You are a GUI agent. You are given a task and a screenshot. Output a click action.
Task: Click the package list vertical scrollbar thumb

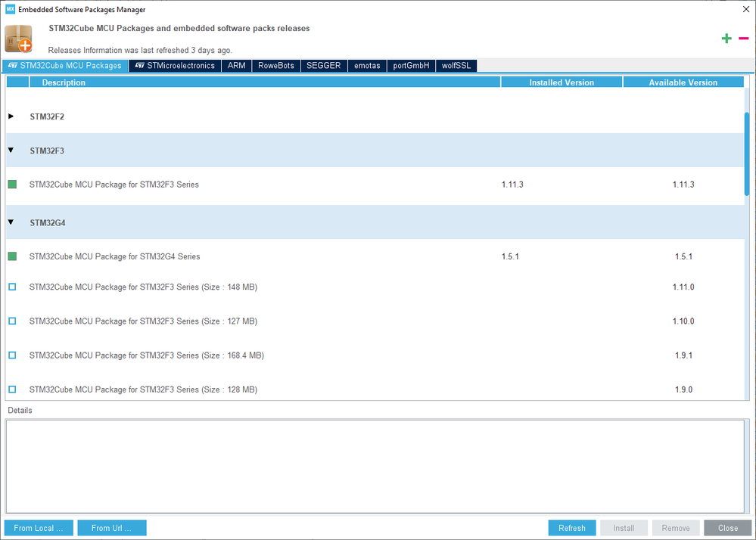[x=747, y=154]
